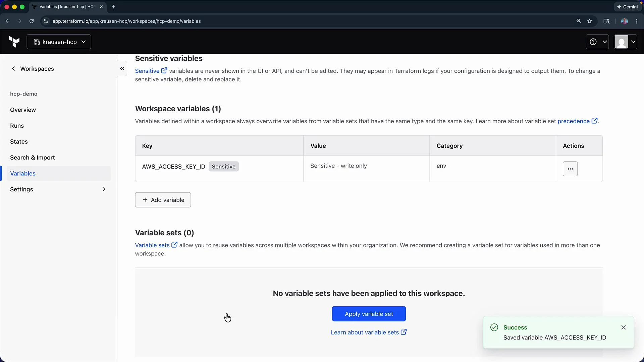
Task: Open the Variable sets documentation link
Action: click(156, 245)
